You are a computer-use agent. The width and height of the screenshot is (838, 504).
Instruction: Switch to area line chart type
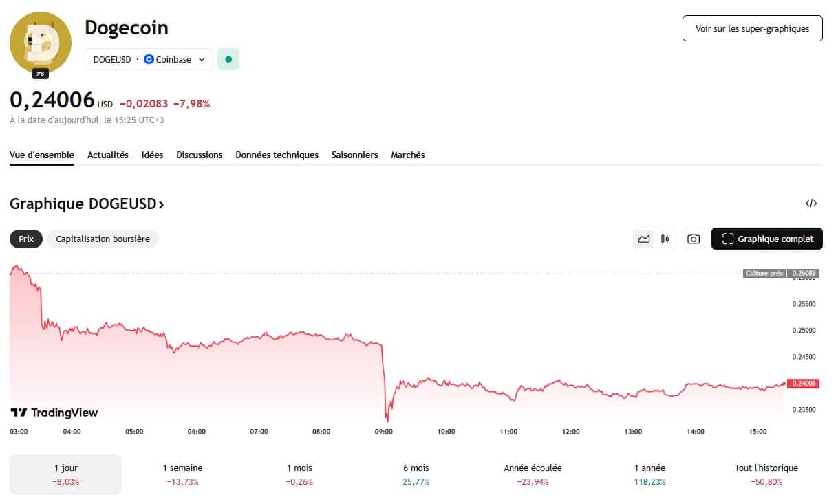click(x=644, y=239)
